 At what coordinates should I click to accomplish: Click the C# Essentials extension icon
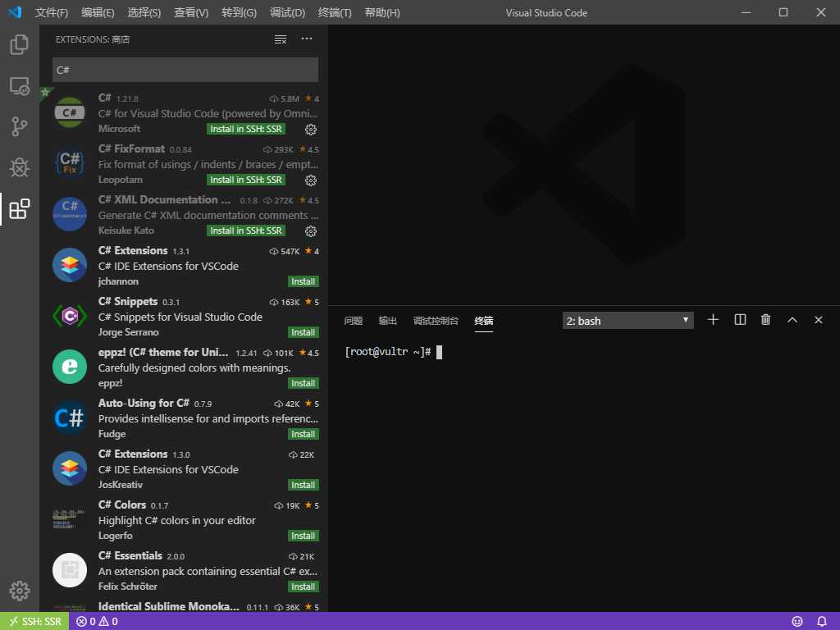click(x=70, y=570)
